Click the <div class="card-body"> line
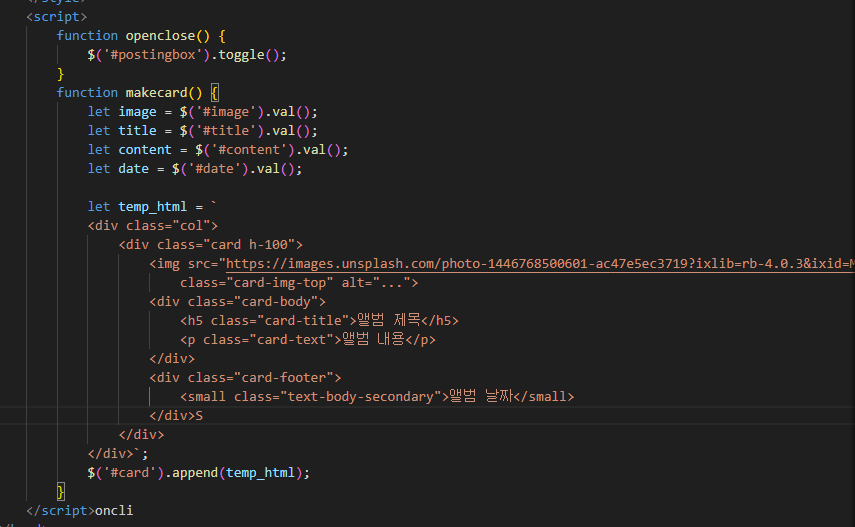 tap(238, 302)
